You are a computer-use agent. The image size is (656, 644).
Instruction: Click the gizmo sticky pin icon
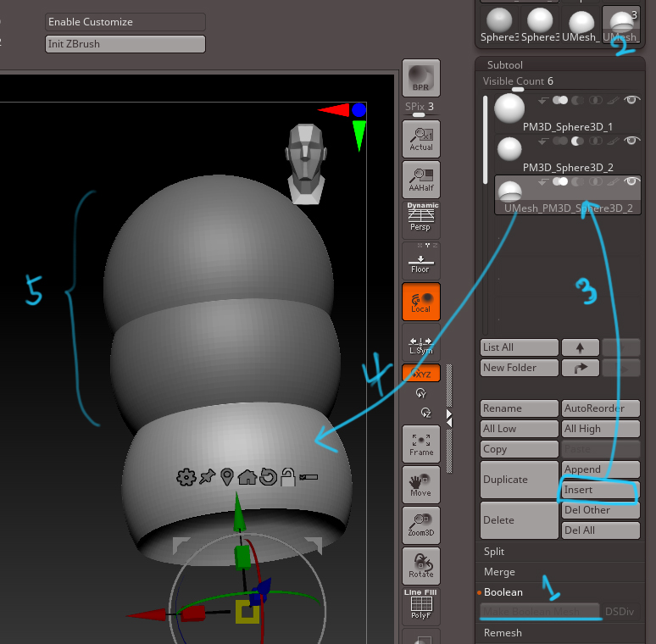[207, 477]
